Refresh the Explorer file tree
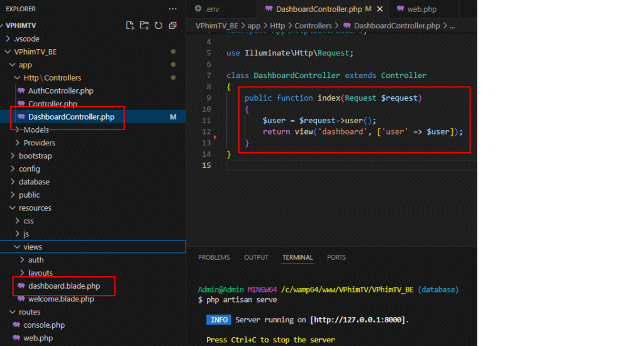 pos(158,25)
